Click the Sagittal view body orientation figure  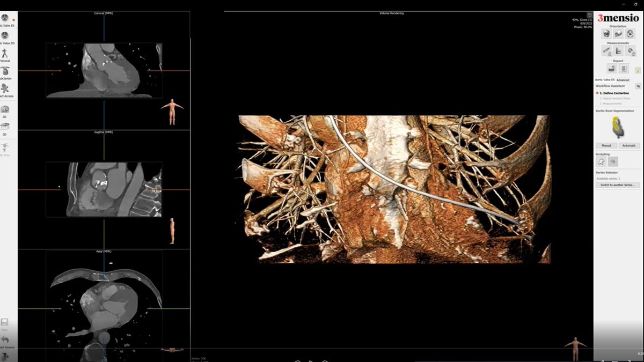[172, 231]
